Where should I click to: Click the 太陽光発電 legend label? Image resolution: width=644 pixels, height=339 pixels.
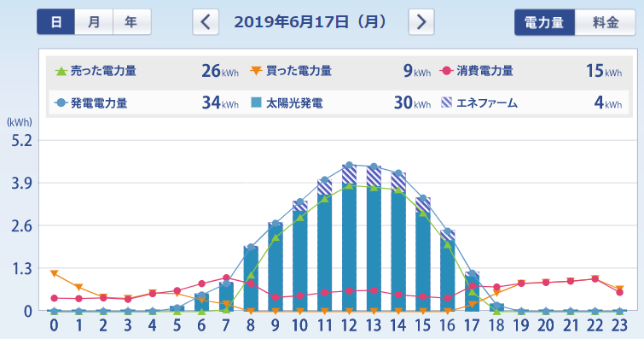tap(294, 102)
